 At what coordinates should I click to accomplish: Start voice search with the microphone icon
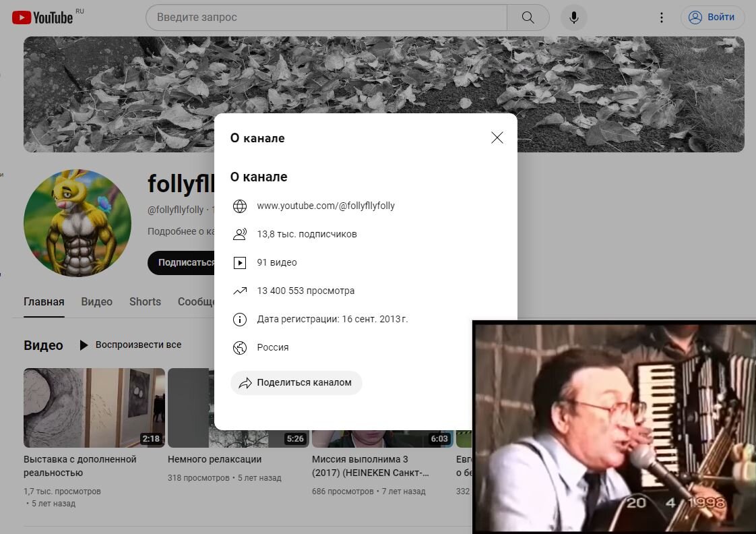coord(574,18)
